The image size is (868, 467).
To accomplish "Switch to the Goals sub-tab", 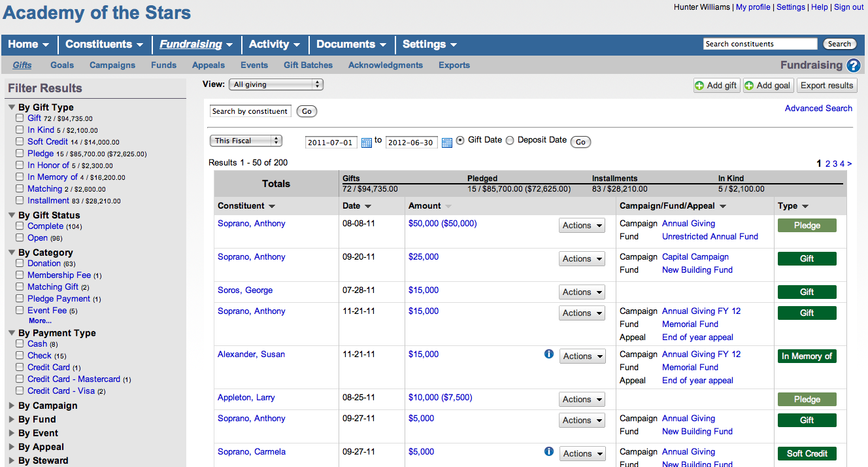I will (62, 65).
